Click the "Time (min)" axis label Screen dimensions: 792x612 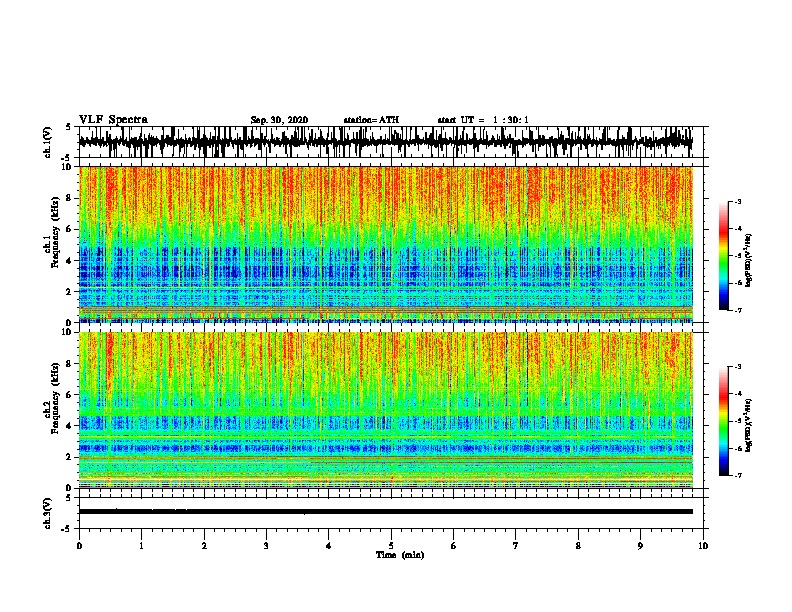[x=400, y=555]
